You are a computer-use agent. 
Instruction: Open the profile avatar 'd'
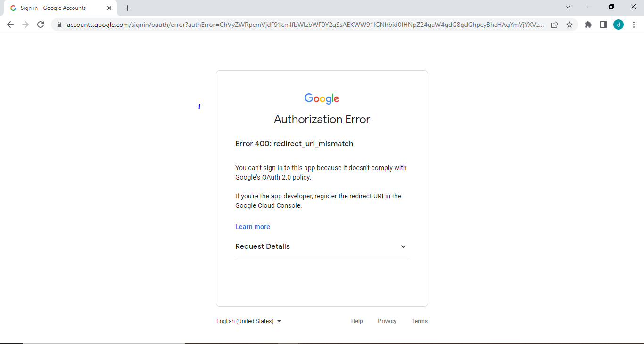coord(619,25)
